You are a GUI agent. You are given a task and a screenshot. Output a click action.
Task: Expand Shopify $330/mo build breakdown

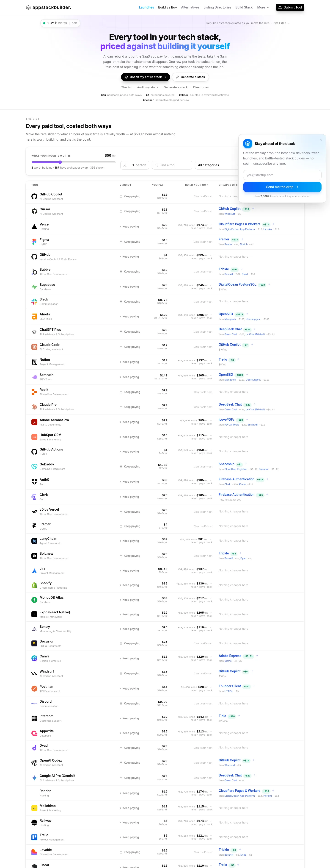pyautogui.click(x=211, y=584)
